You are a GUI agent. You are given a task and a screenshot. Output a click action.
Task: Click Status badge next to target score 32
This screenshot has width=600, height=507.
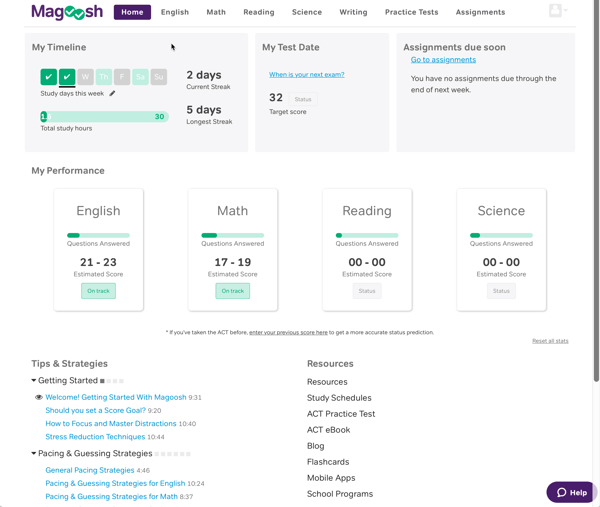pyautogui.click(x=303, y=99)
